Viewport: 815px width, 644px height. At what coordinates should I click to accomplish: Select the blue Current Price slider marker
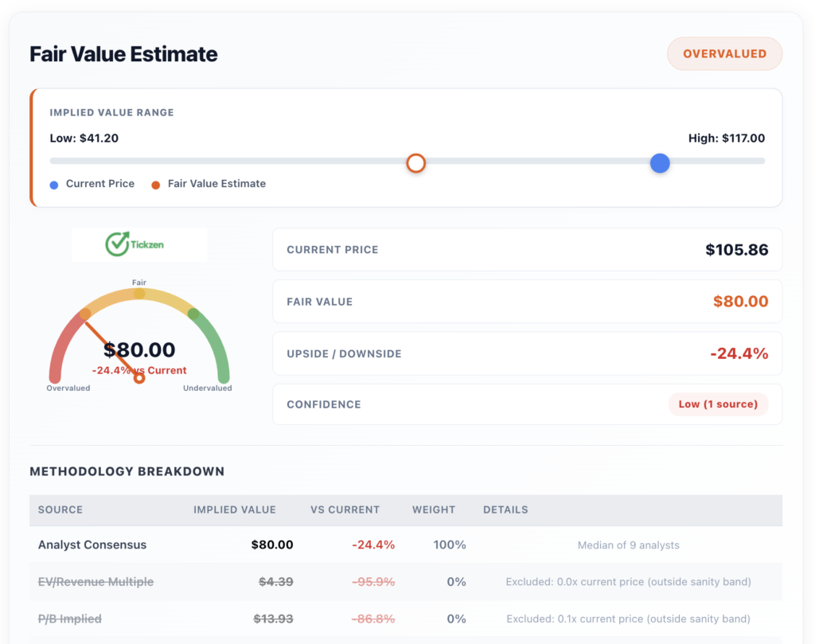tap(660, 163)
